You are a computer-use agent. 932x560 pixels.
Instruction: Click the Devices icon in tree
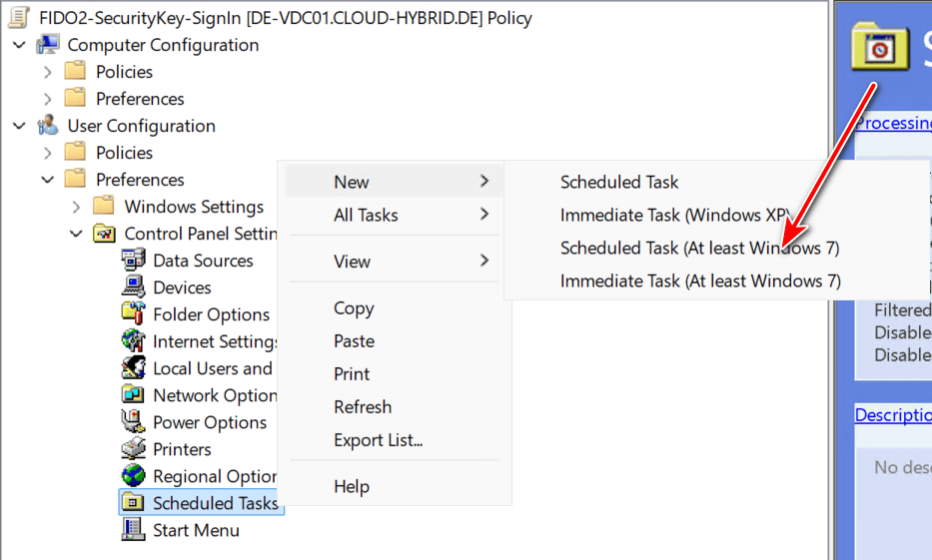[133, 287]
